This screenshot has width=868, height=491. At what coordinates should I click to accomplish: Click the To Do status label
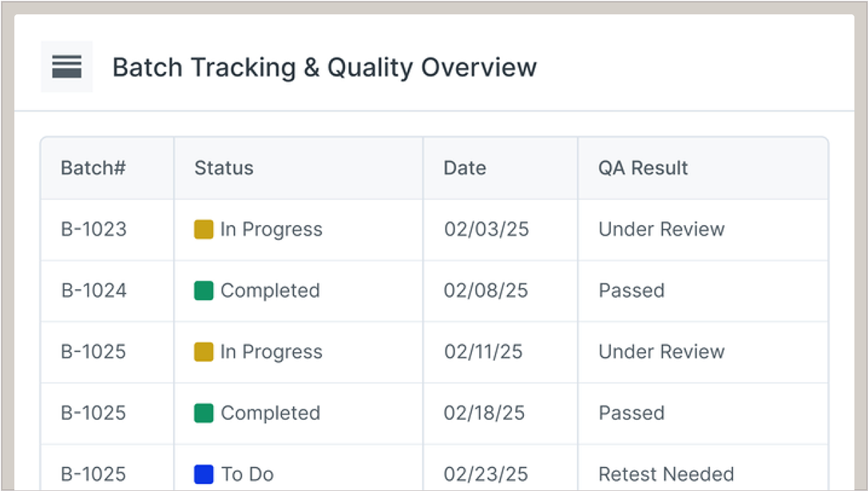coord(248,474)
